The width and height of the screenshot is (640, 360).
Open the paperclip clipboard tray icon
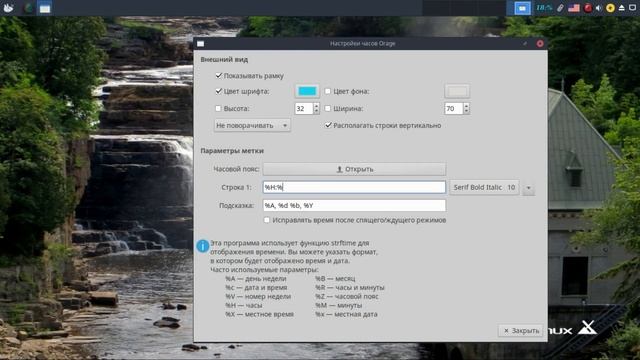[560, 8]
